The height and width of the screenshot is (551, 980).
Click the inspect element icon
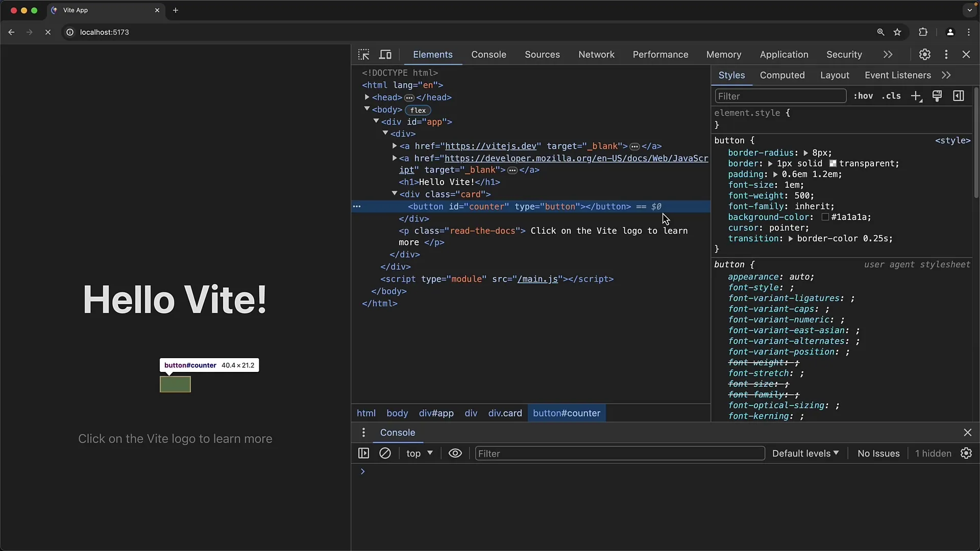[x=363, y=55]
